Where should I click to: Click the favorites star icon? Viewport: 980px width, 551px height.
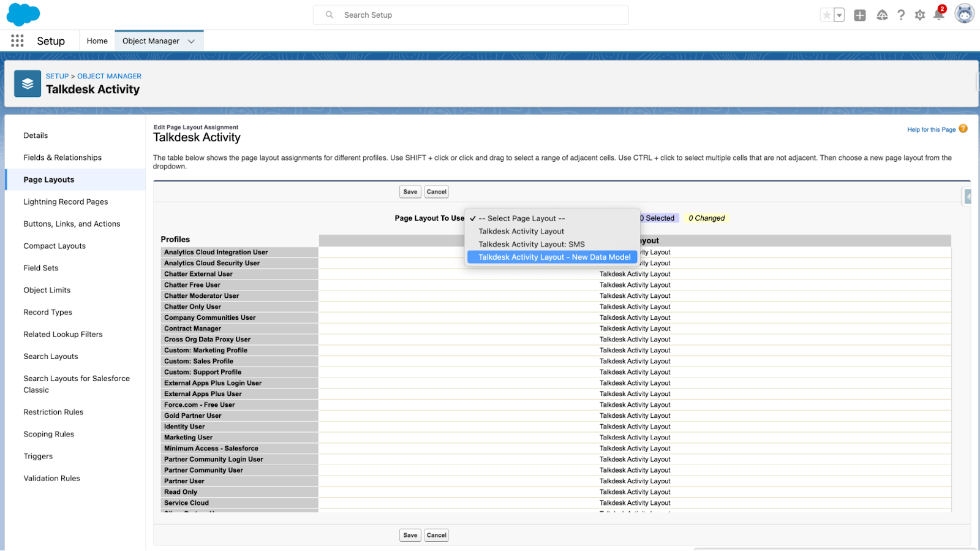(827, 15)
